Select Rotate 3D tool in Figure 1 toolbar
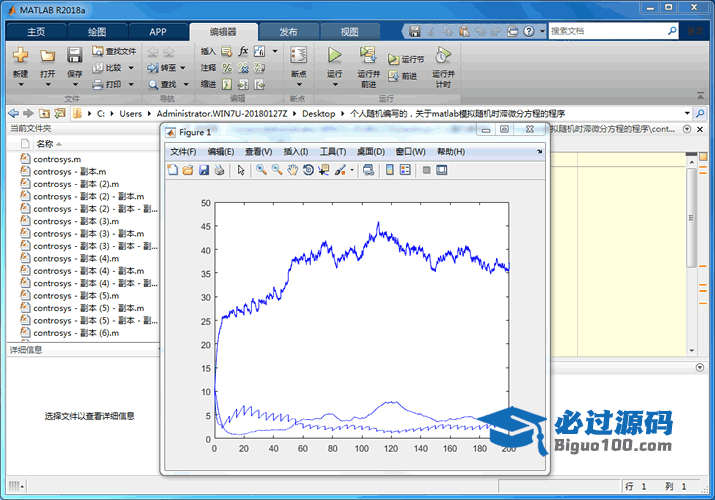Screen dimensions: 715x500 pyautogui.click(x=308, y=170)
